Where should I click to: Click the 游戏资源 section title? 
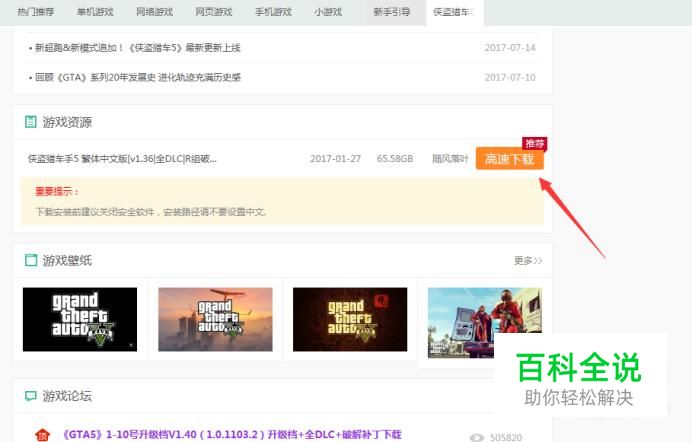click(x=67, y=122)
